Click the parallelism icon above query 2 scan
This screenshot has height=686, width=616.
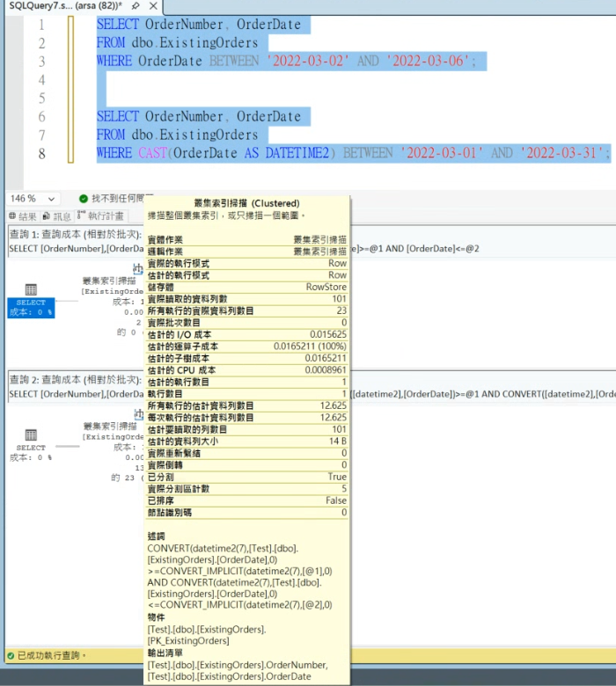[x=139, y=414]
